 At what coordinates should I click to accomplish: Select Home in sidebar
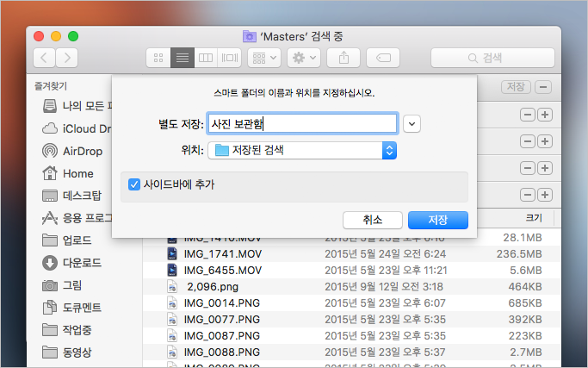click(68, 173)
